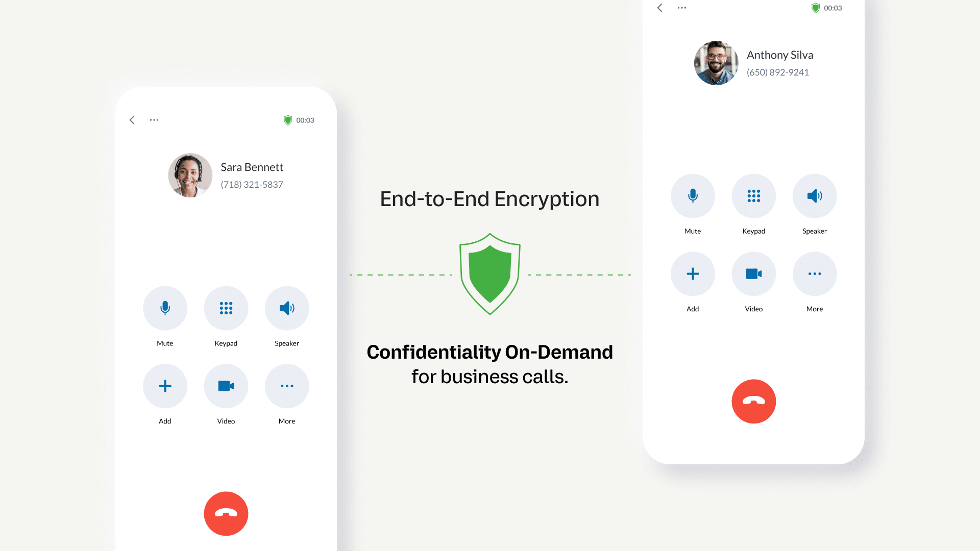
Task: Access keypad during Anthony Silva's call
Action: click(752, 195)
